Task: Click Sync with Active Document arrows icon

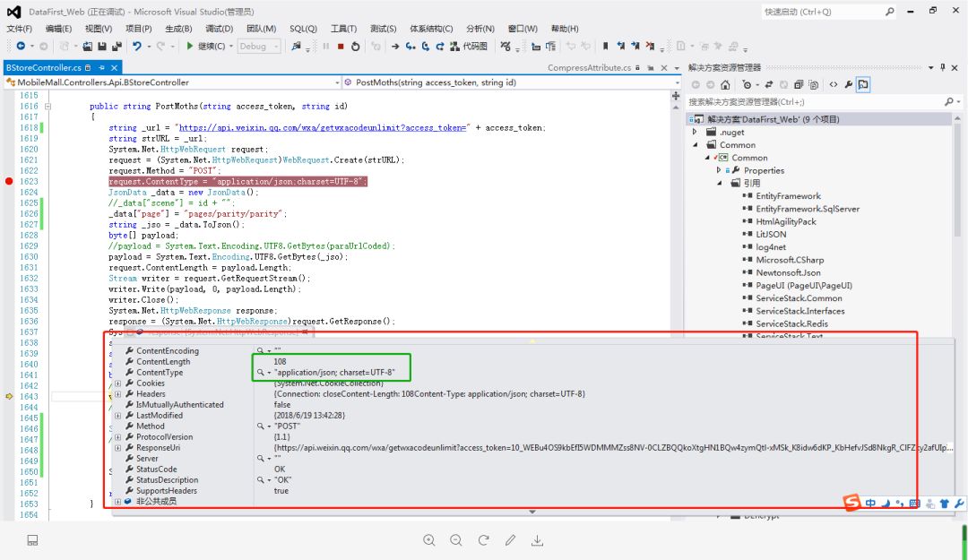Action: (769, 84)
